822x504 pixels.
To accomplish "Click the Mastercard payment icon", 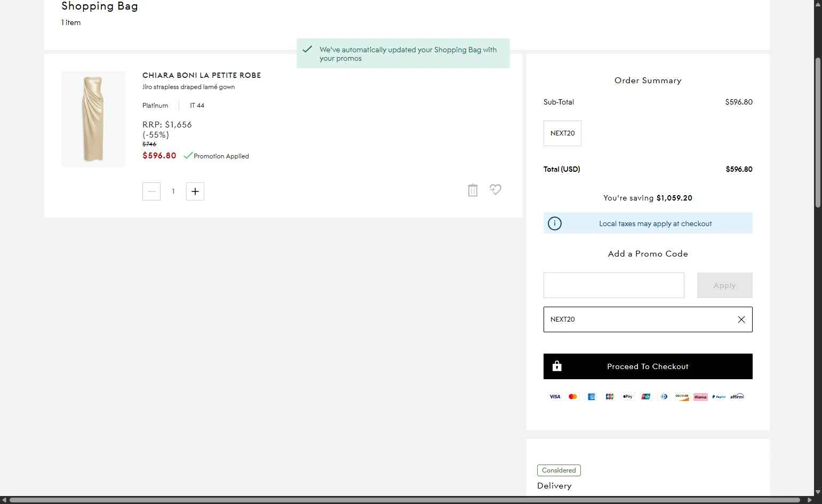I will tap(573, 396).
